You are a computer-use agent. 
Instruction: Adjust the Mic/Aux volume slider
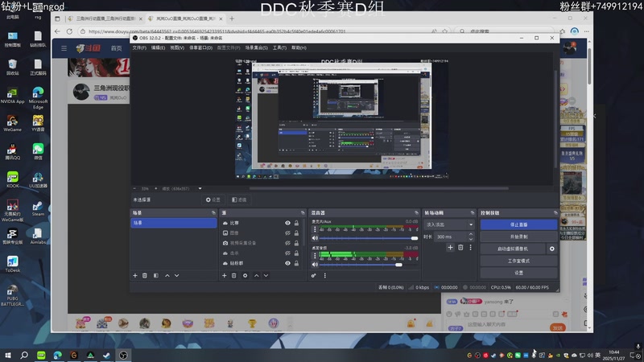click(369, 238)
